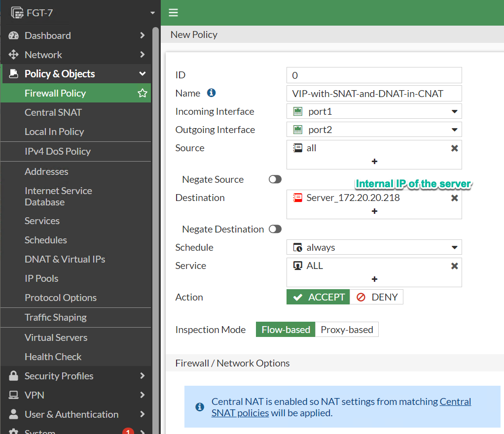Screen dimensions: 504x434
Task: Favorite Firewall Policy with the star icon
Action: [143, 93]
